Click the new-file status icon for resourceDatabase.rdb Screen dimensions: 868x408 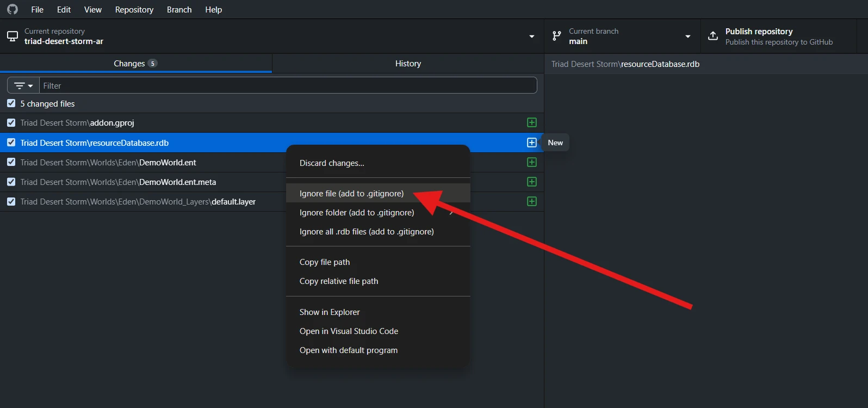532,143
